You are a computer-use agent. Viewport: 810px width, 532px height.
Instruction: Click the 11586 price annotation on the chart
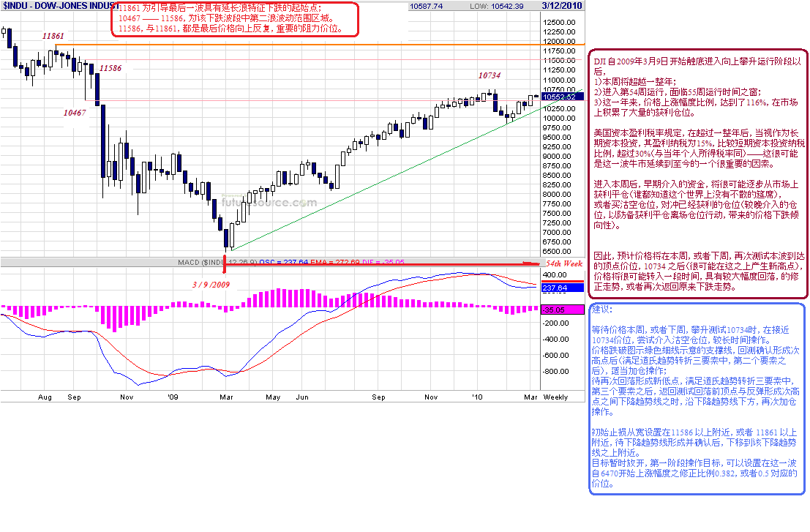[x=110, y=68]
